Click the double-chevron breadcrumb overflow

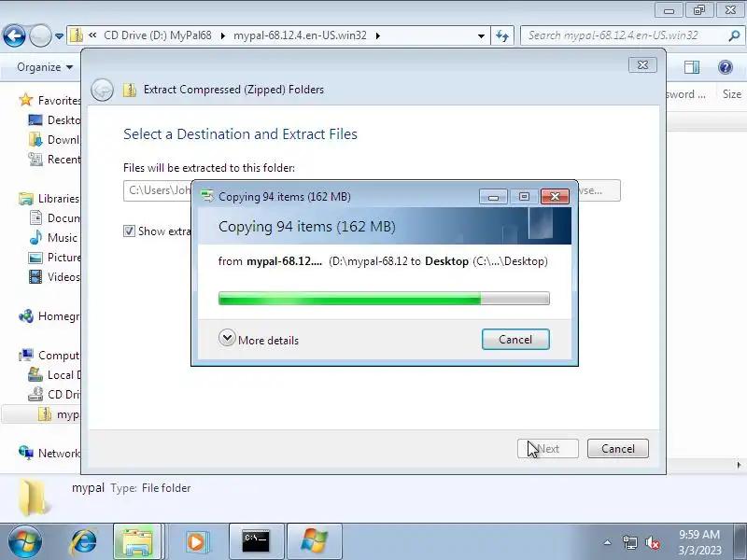pyautogui.click(x=92, y=35)
